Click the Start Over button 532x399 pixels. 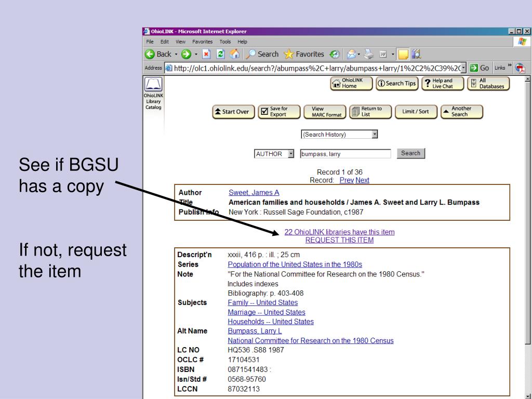[233, 112]
